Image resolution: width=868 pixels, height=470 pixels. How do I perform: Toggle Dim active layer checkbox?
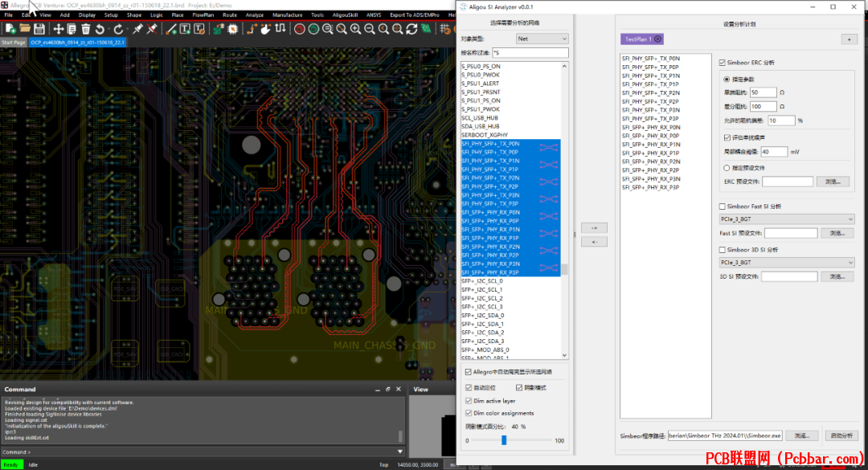pos(469,401)
